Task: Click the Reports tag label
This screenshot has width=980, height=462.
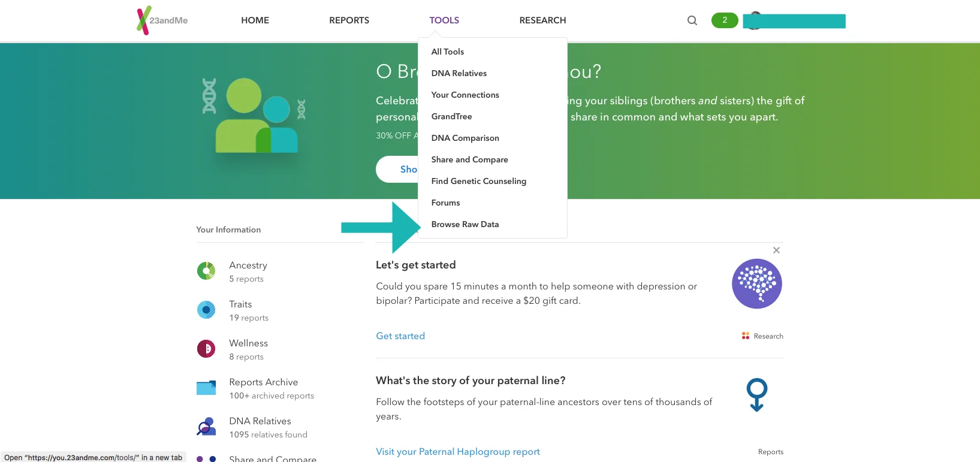Action: (x=771, y=452)
